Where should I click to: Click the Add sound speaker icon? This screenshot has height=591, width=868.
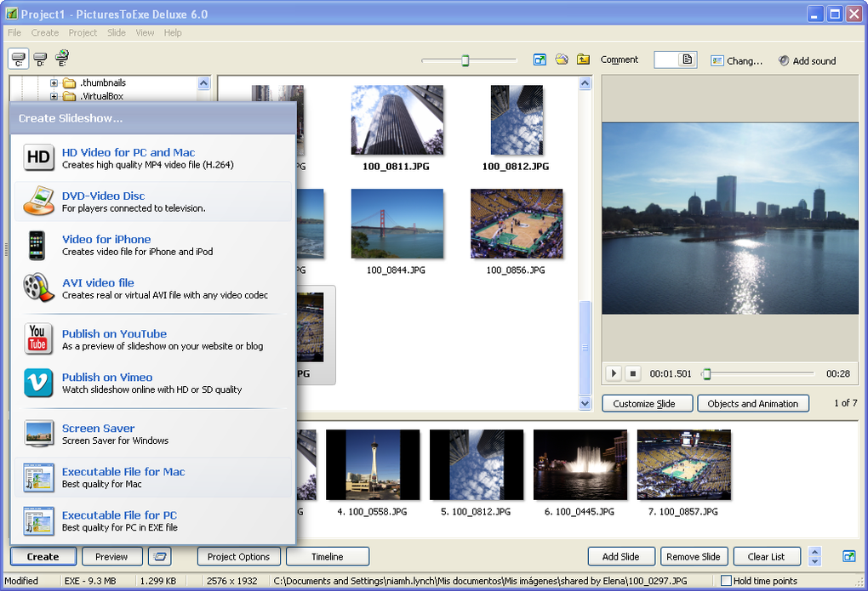tap(783, 60)
